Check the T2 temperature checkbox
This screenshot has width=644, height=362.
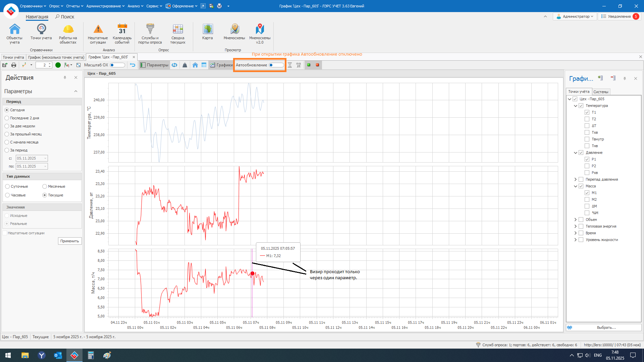pos(587,119)
